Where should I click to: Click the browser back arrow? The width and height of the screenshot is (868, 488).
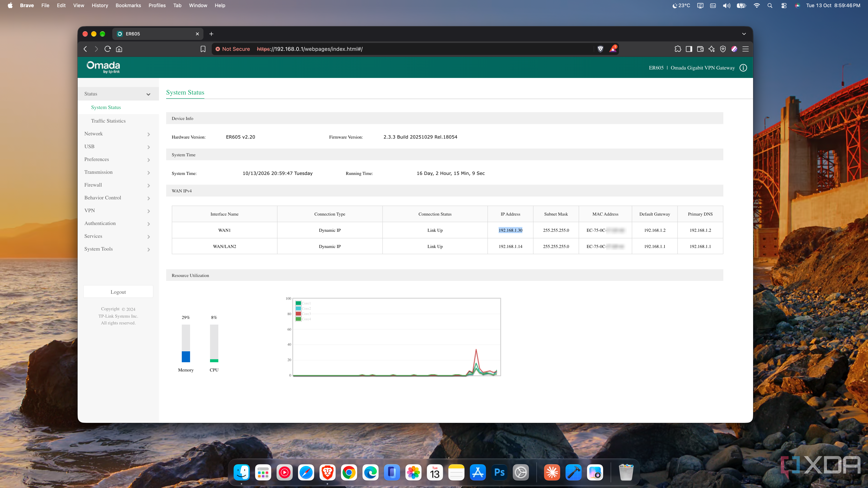[x=85, y=49]
